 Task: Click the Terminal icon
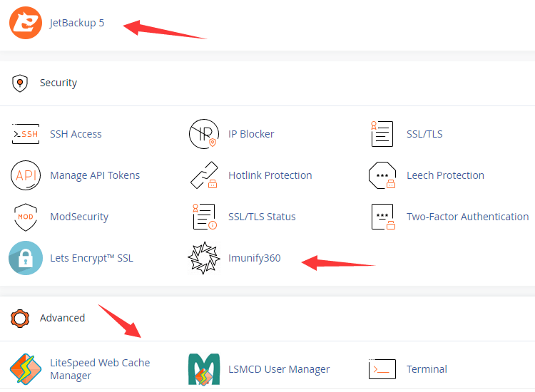point(382,369)
